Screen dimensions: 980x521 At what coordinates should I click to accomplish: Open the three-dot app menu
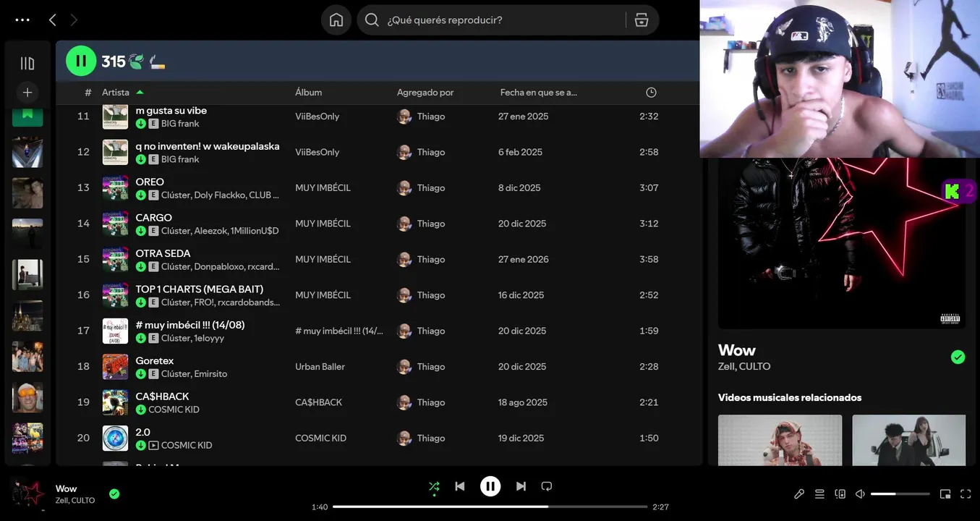coord(22,20)
